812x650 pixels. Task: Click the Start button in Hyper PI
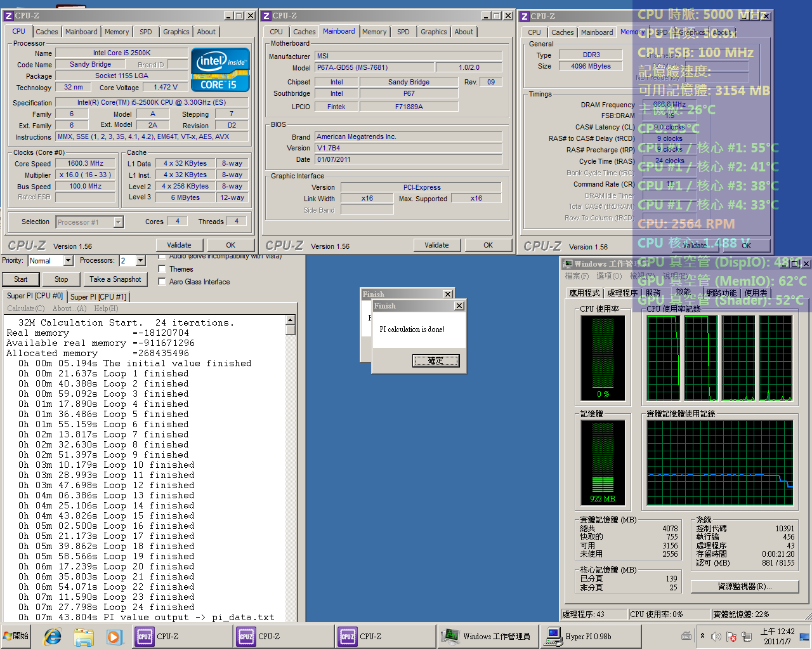click(20, 279)
